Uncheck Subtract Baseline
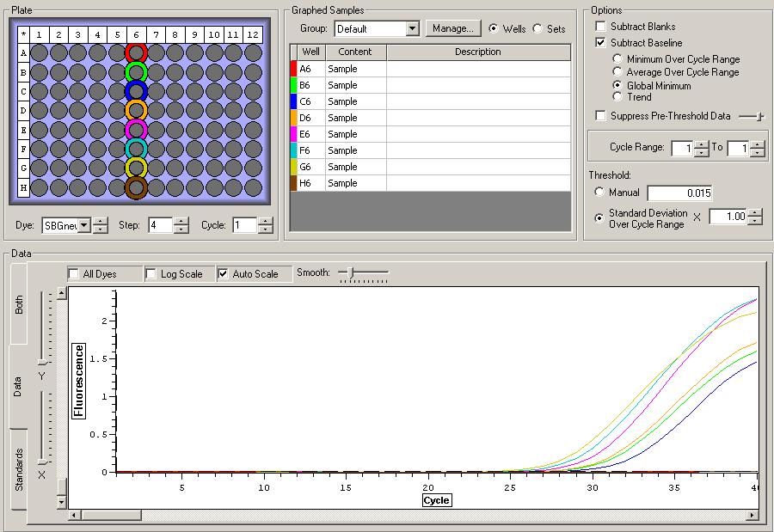 tap(601, 42)
